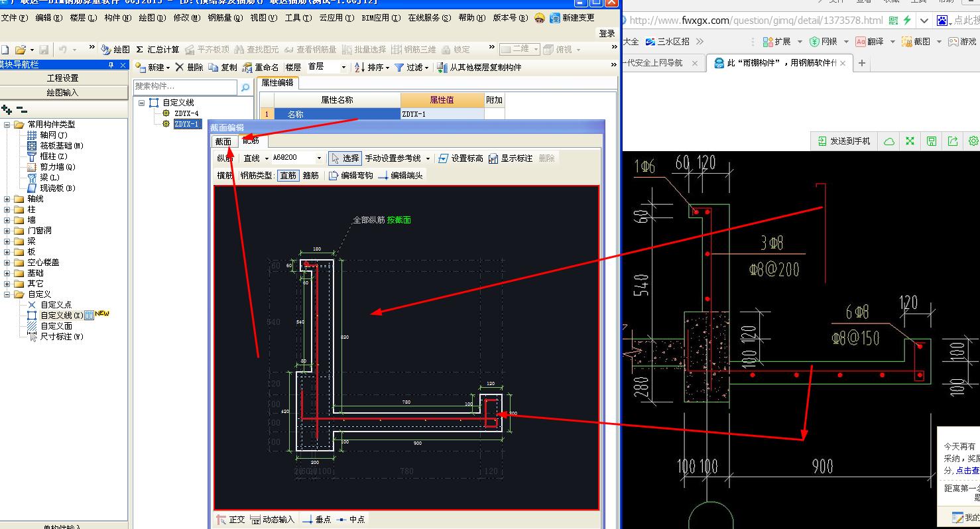Click 重命名 rename component icon
Screen dimensions: 980x529
[261, 68]
